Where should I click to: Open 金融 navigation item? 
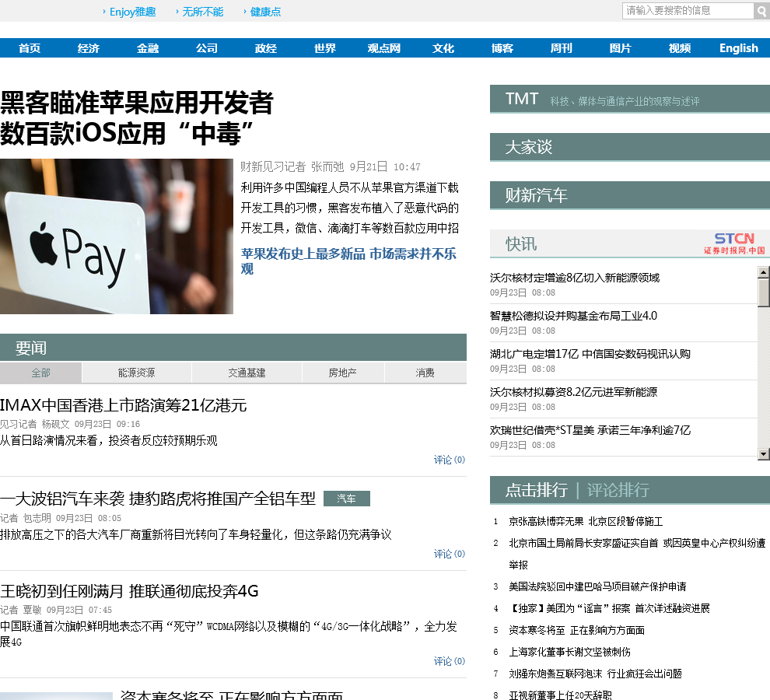148,48
